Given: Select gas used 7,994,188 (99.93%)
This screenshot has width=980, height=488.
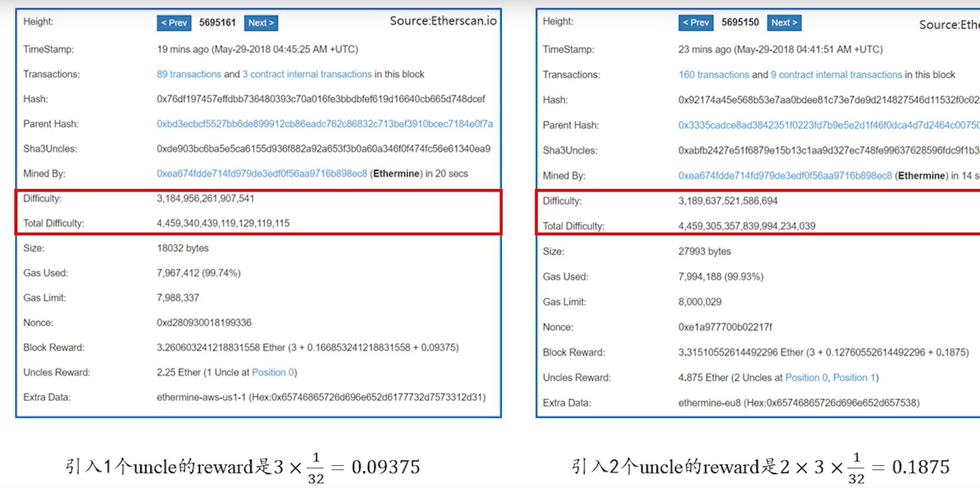Looking at the screenshot, I should tap(721, 277).
